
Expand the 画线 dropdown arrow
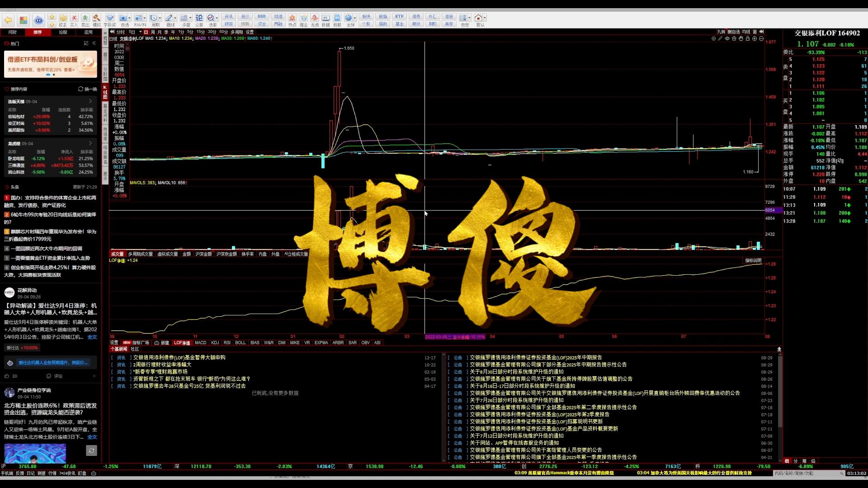tap(175, 18)
